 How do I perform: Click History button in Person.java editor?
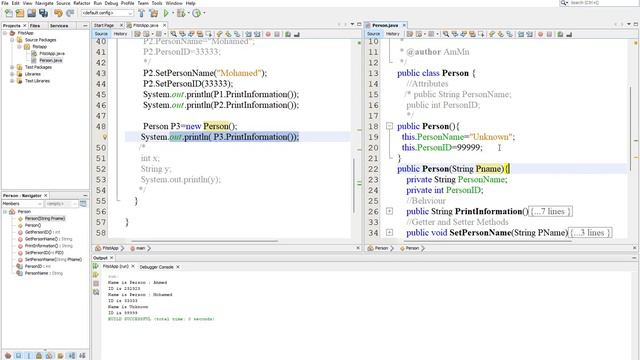(x=392, y=34)
